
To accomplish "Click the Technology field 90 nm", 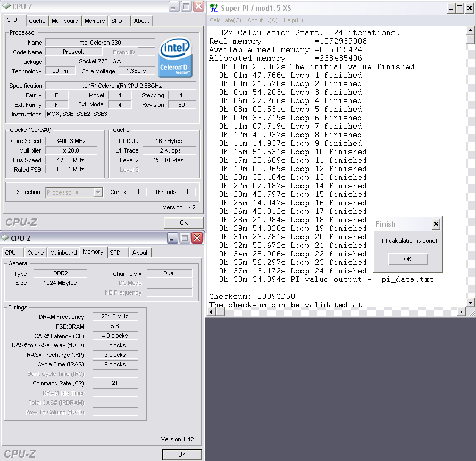I will pyautogui.click(x=60, y=71).
